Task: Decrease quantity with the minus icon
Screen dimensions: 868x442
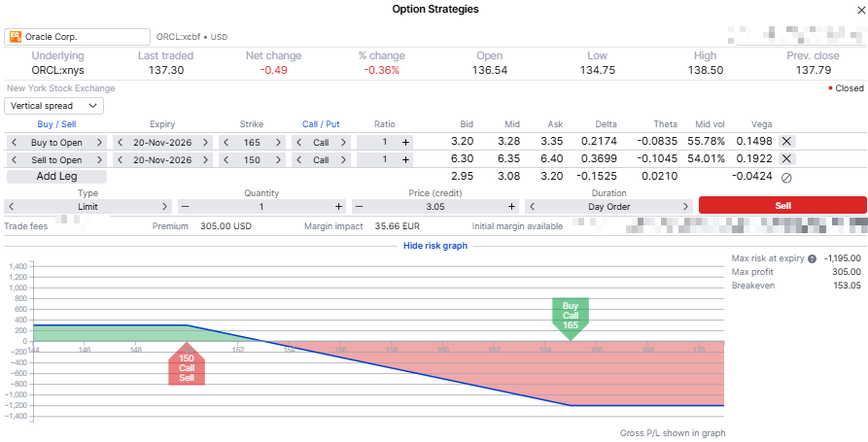Action: 185,206
